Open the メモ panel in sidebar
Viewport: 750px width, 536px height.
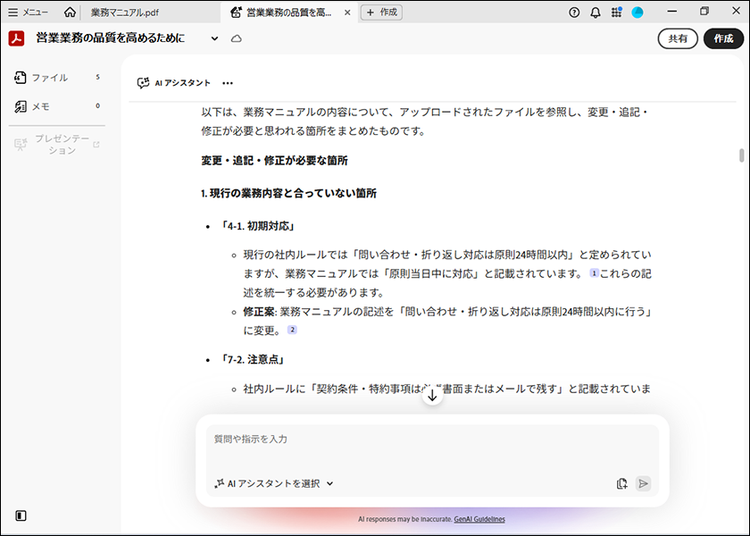pos(40,106)
